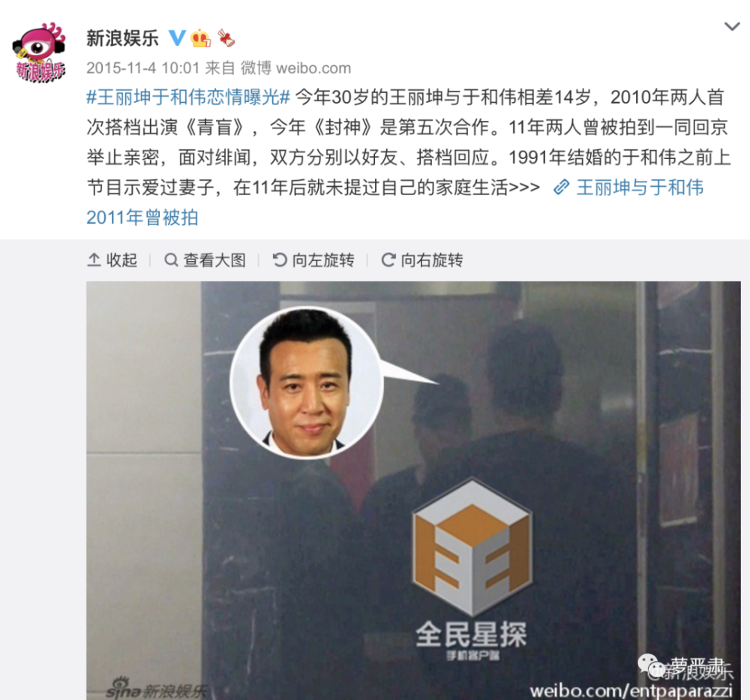Image resolution: width=750 pixels, height=700 pixels.
Task: Click the link chain icon before 王丽坤与于和伟
Action: 561,187
